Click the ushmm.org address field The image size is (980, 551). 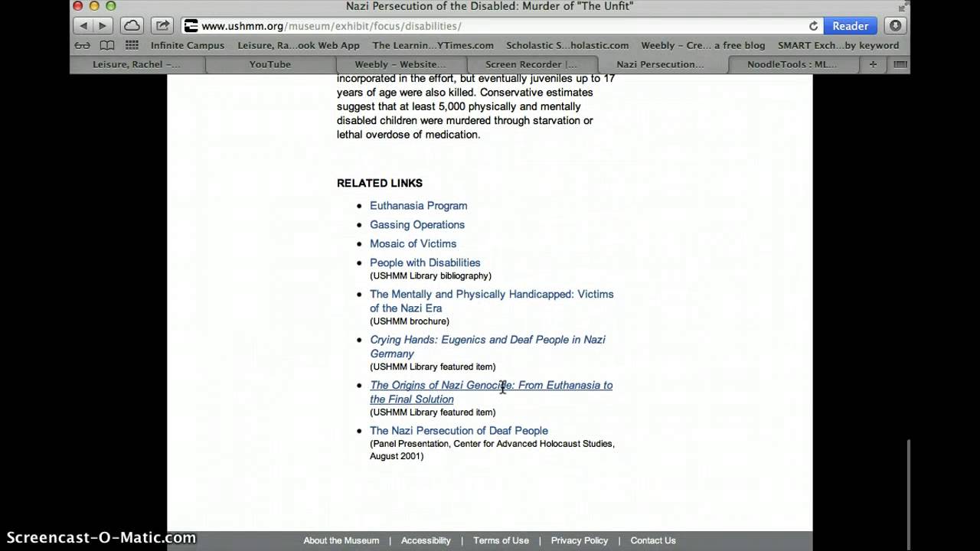[x=501, y=25]
